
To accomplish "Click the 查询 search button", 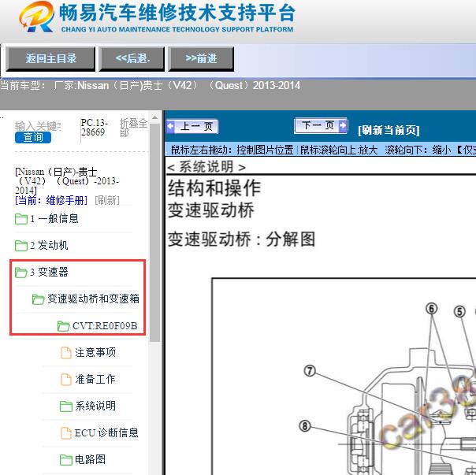I will (33, 138).
